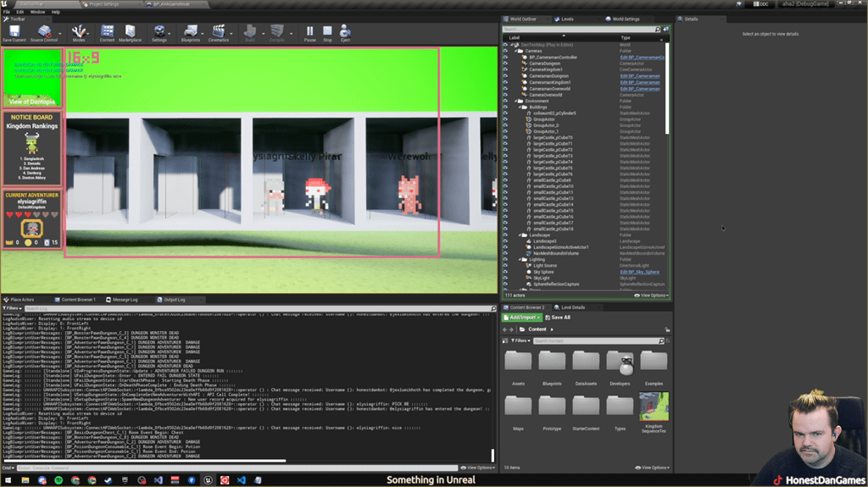The height and width of the screenshot is (487, 868).
Task: Toggle visibility of BP_CameramanController
Action: (505, 57)
